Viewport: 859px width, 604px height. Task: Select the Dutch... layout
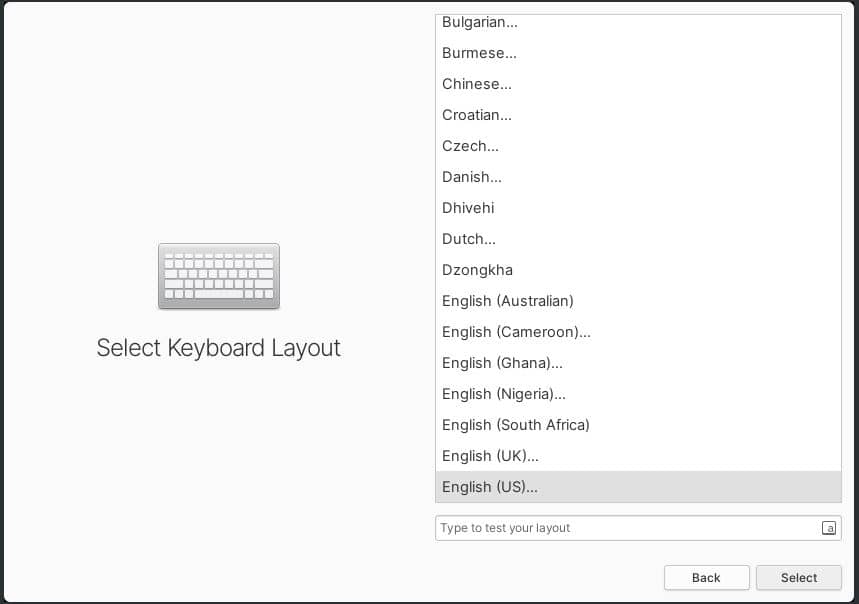point(638,239)
